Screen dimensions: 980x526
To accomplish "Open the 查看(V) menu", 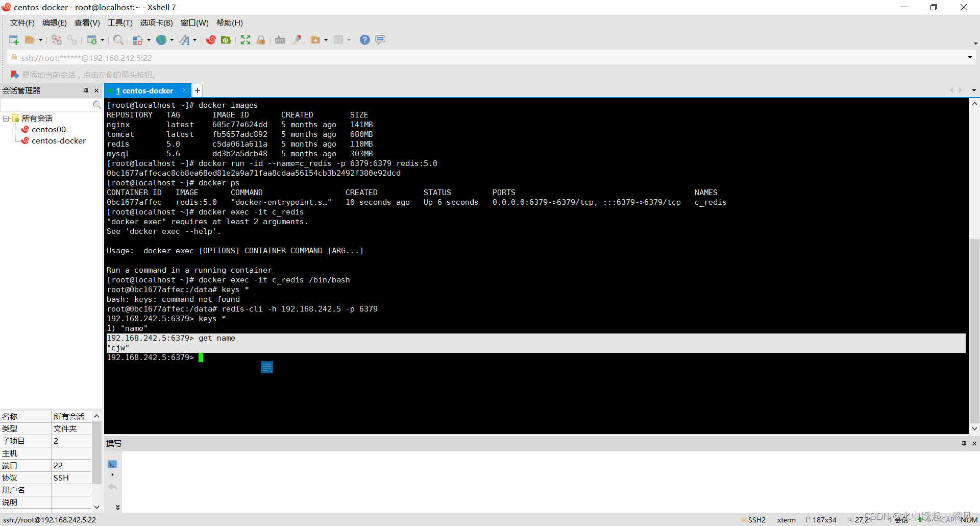I will pyautogui.click(x=87, y=23).
